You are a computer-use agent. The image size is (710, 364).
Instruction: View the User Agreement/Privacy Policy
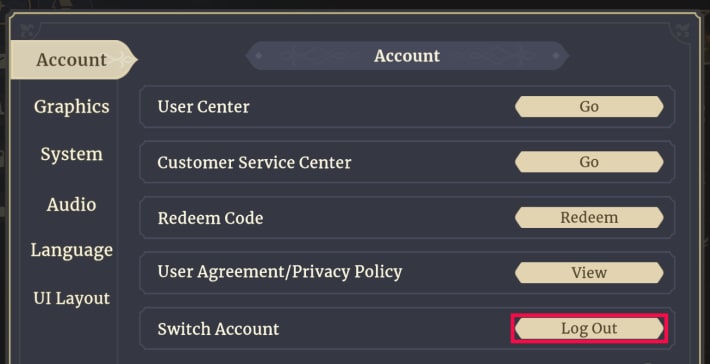tap(589, 273)
